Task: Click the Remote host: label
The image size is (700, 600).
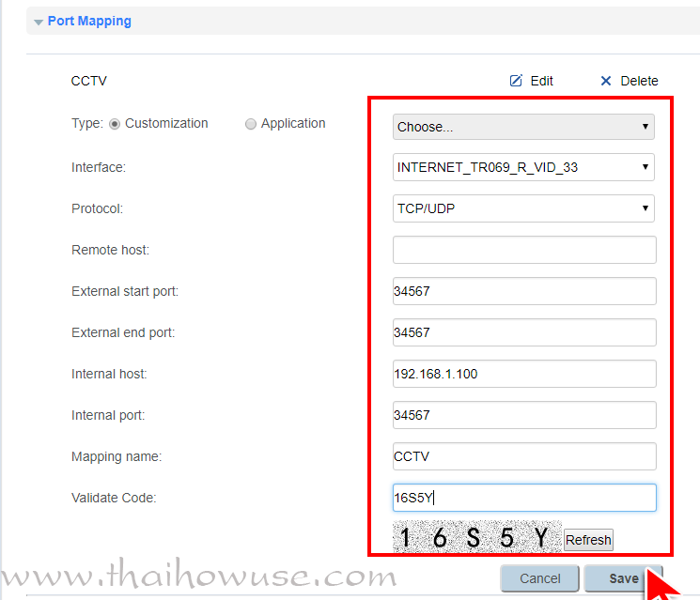Action: point(110,250)
